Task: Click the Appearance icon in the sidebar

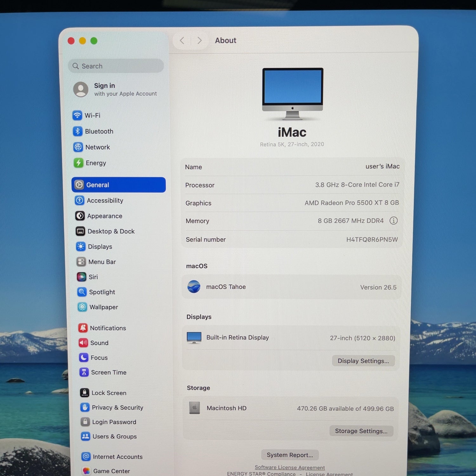Action: point(80,216)
